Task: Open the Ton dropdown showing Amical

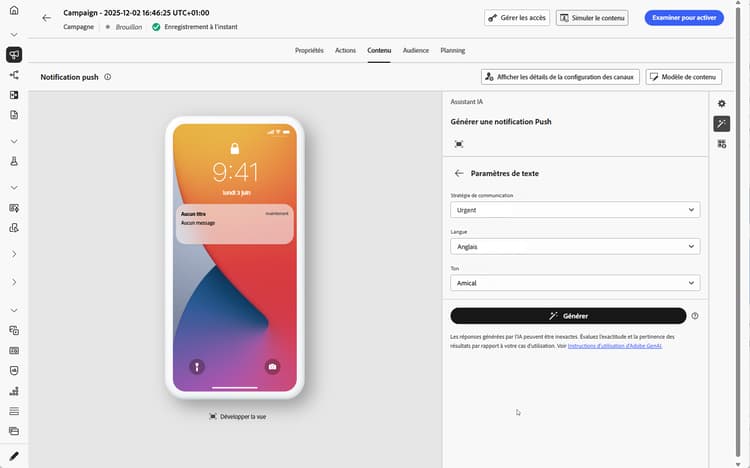Action: coord(575,283)
